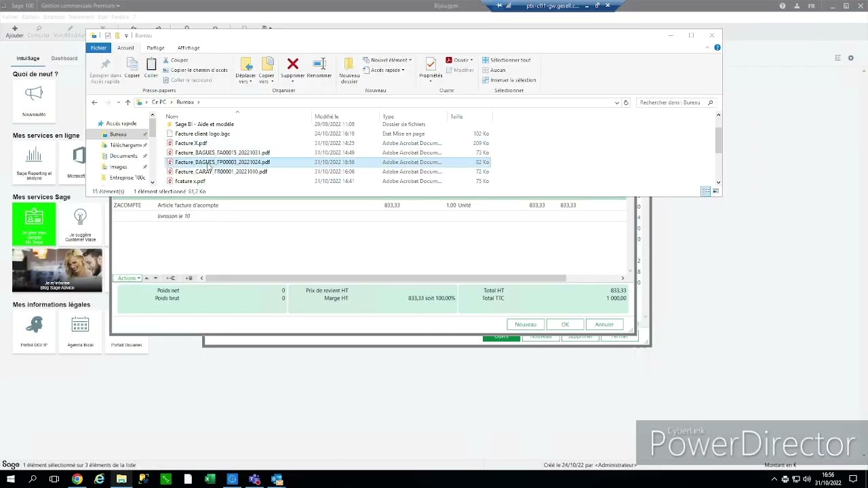The image size is (868, 488).
Task: Refresh the Bureau folder view
Action: [626, 102]
